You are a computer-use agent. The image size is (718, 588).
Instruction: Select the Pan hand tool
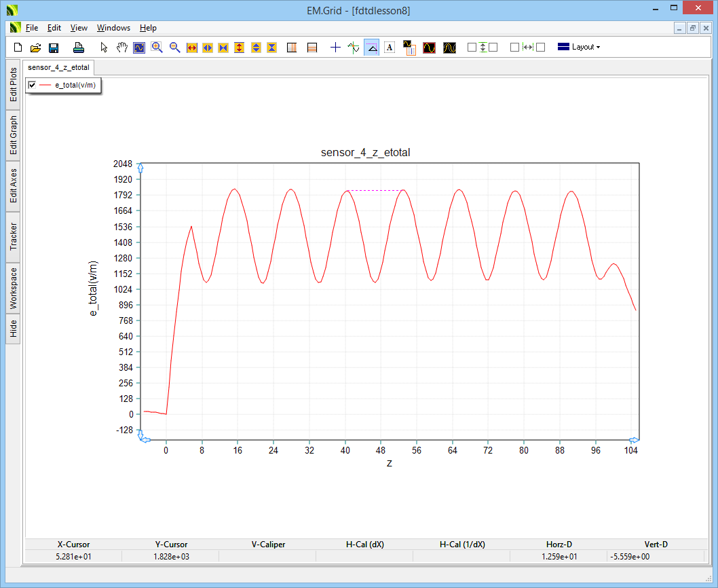[121, 48]
